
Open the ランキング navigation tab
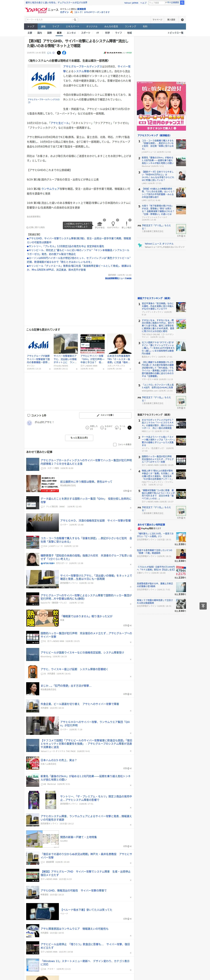click(130, 27)
